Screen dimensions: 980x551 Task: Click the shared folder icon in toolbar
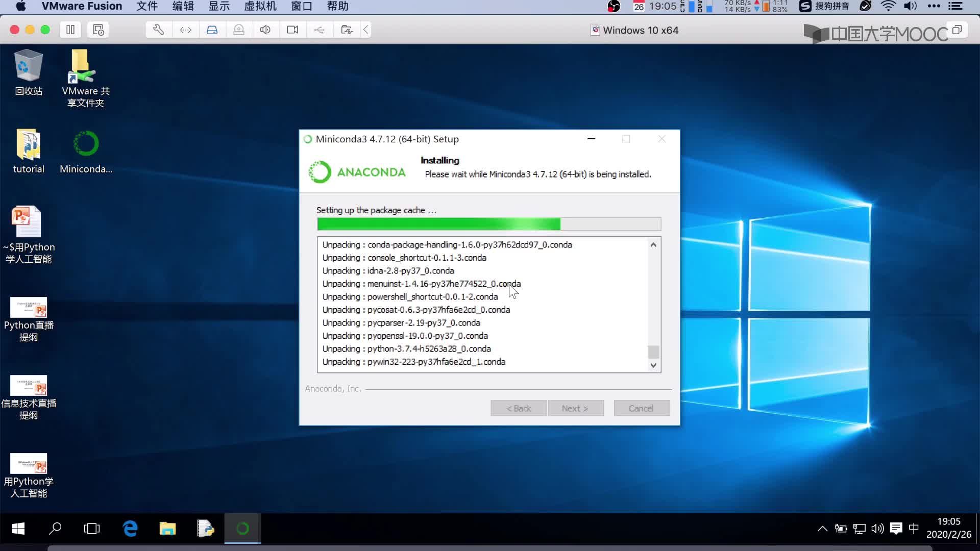tap(347, 30)
